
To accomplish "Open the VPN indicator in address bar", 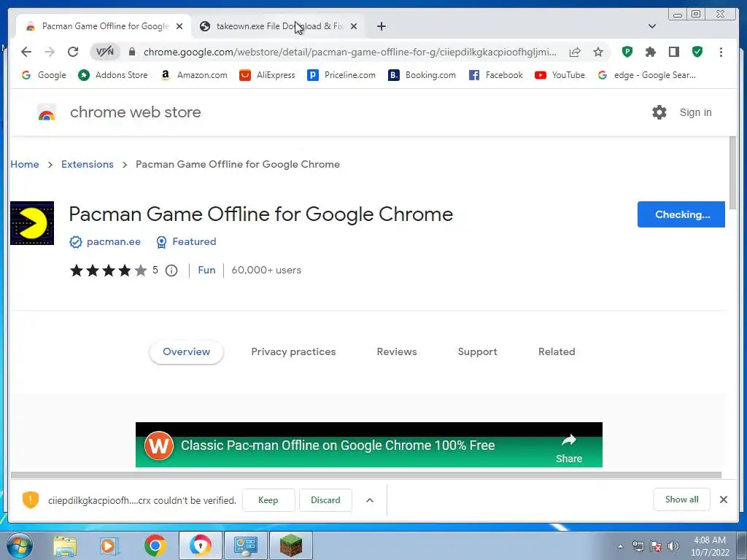I will pos(105,52).
